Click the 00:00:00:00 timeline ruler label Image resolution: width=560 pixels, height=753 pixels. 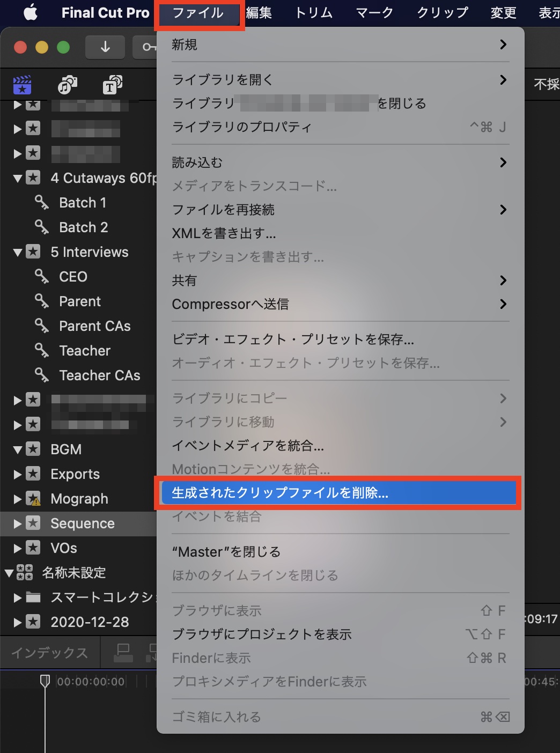91,682
